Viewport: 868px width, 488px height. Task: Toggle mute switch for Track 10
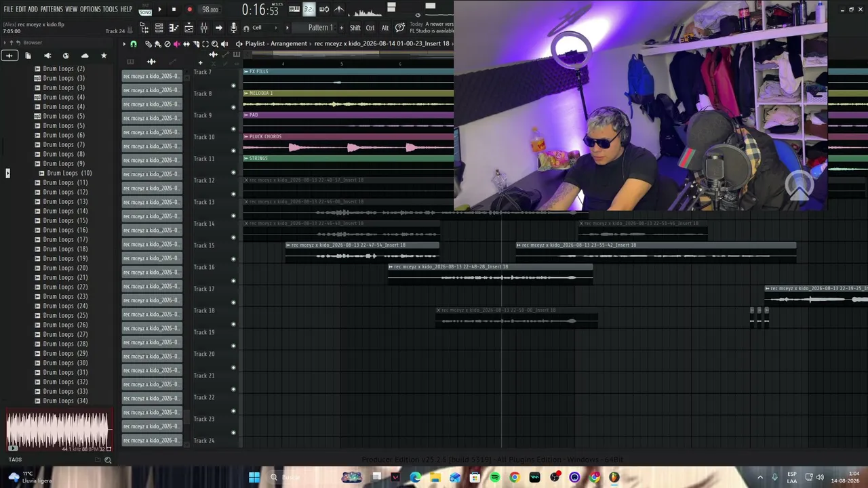[x=234, y=150]
